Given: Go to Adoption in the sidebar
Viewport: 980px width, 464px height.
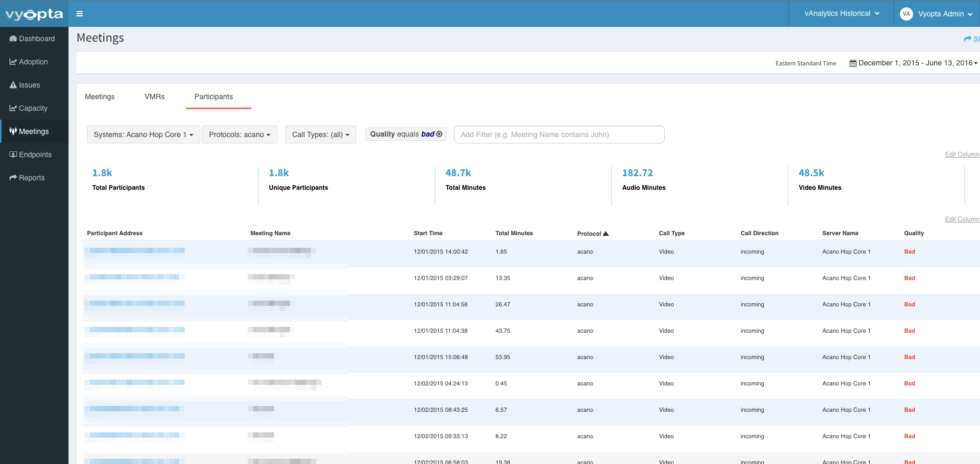Looking at the screenshot, I should point(34,62).
